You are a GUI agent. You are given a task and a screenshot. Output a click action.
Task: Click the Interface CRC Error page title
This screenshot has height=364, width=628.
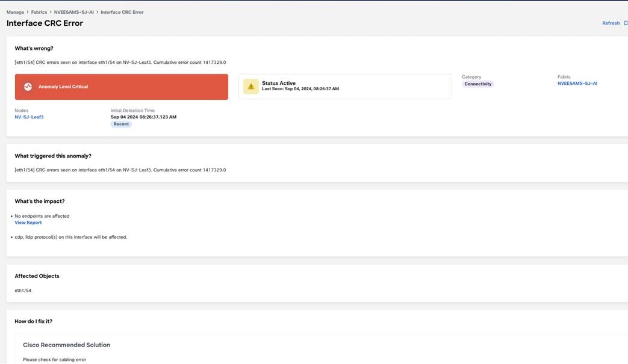[x=45, y=23]
